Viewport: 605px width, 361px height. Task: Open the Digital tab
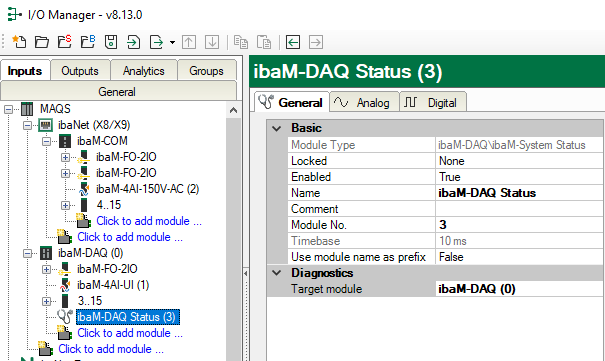[x=433, y=103]
